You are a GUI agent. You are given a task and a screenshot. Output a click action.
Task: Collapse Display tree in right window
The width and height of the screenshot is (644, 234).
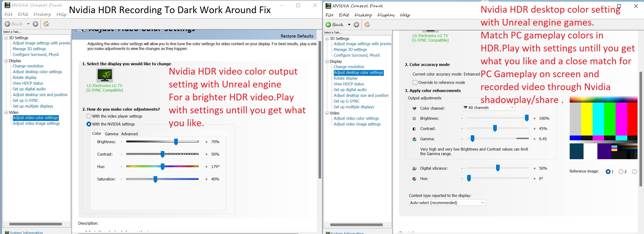point(327,61)
